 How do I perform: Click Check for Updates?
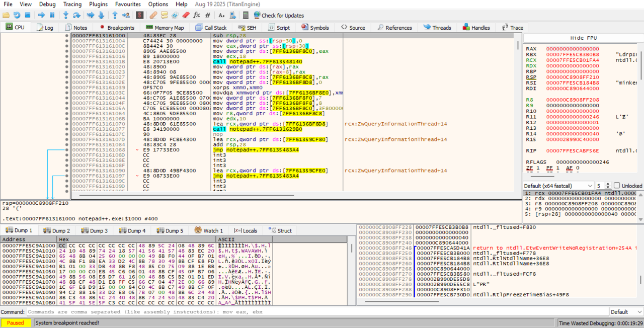point(279,15)
